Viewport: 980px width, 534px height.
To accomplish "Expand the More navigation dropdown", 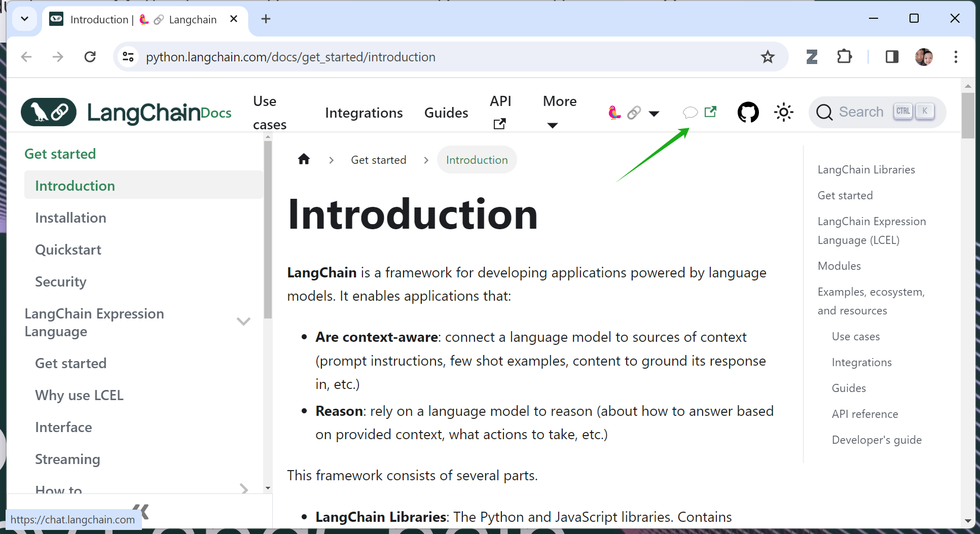I will click(559, 112).
